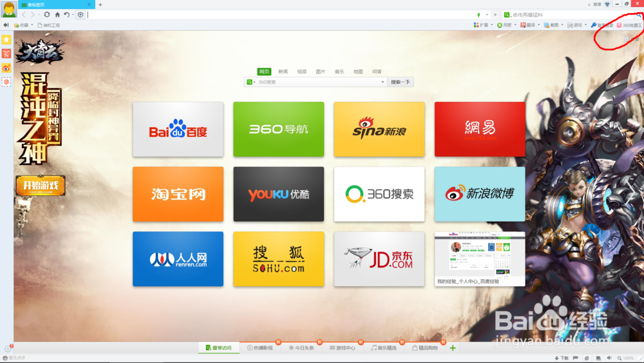Reload the page with refresh icon

pos(47,15)
